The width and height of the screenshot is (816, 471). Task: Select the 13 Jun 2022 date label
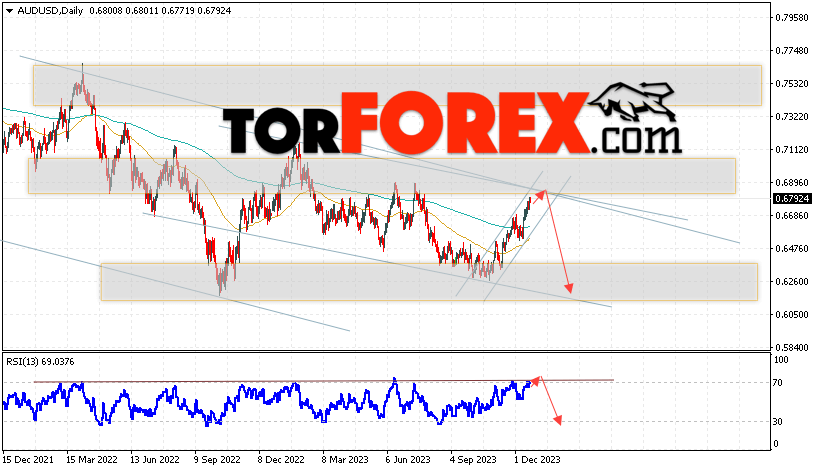155,460
